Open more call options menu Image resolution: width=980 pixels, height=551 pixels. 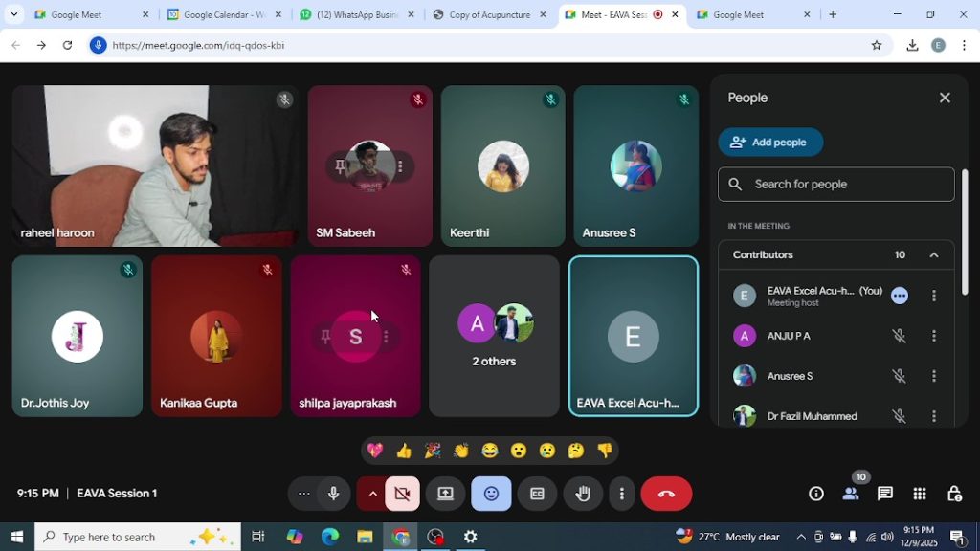[x=621, y=494]
